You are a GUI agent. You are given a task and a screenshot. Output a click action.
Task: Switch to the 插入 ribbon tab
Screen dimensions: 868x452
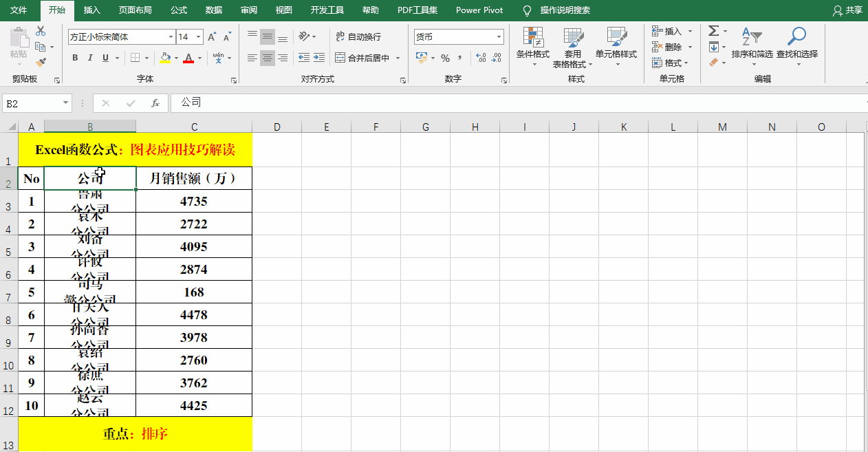click(91, 10)
